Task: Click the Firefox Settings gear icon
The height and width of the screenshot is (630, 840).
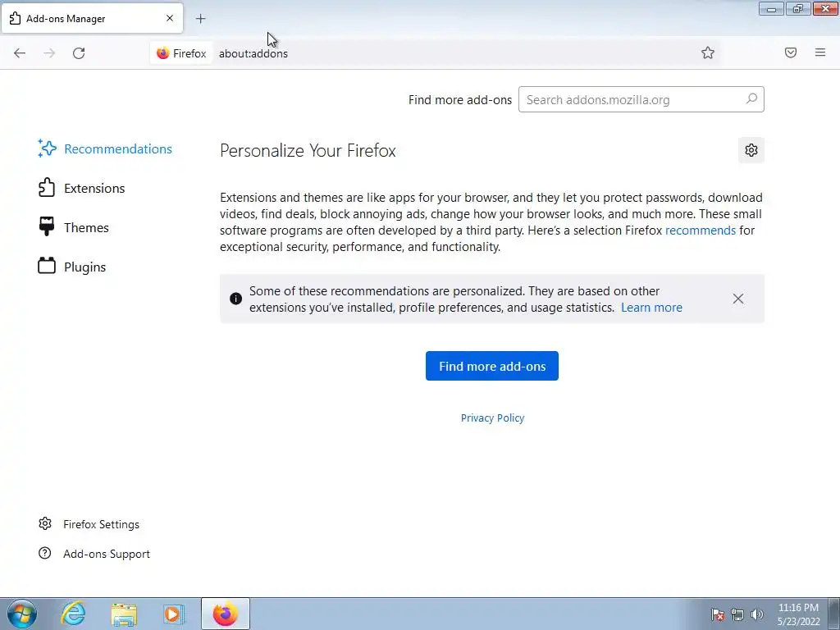Action: [45, 523]
